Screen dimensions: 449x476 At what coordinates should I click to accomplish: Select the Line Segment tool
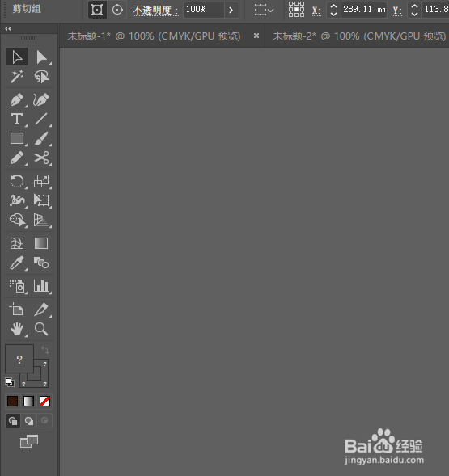click(41, 119)
